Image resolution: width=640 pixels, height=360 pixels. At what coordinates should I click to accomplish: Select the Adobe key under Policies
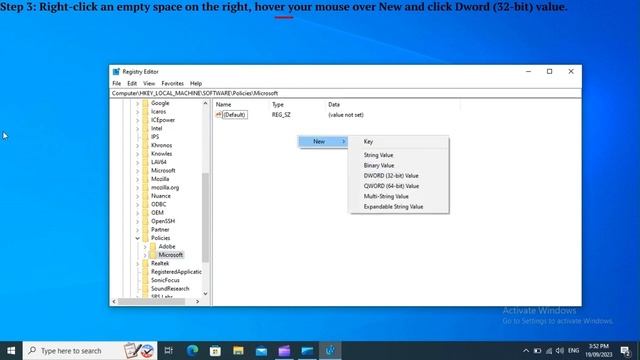pos(167,247)
